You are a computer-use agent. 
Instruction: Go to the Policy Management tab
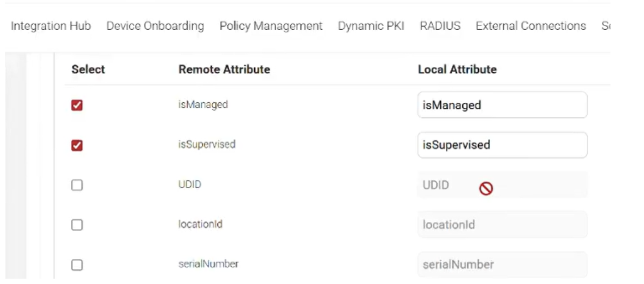coord(271,26)
